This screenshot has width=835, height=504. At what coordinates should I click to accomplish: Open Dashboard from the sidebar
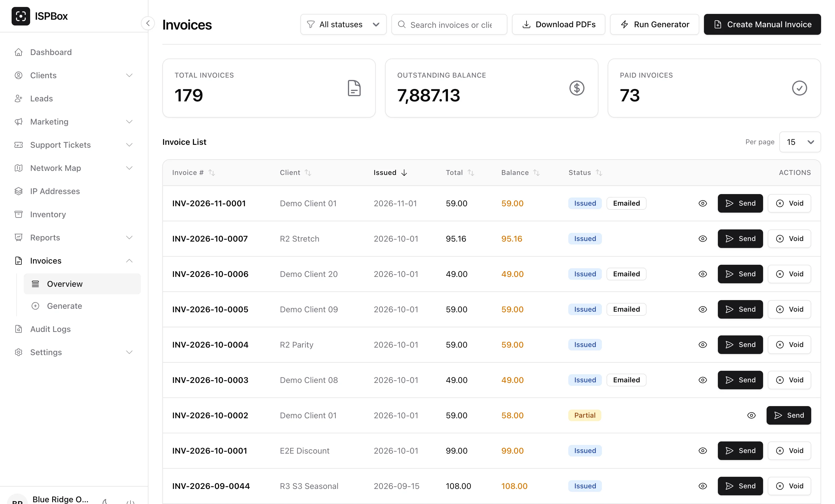51,52
